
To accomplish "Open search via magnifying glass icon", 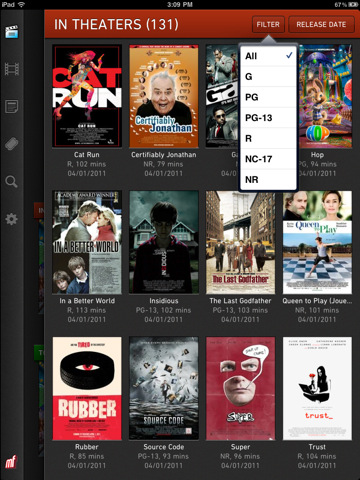I will click(11, 182).
